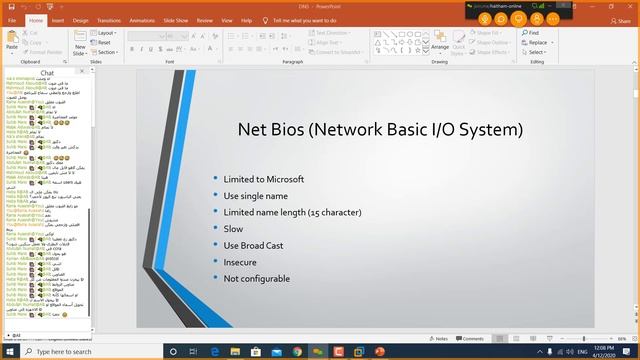The height and width of the screenshot is (360, 640).
Task: Click the Comments button in status bar
Action: click(x=470, y=339)
